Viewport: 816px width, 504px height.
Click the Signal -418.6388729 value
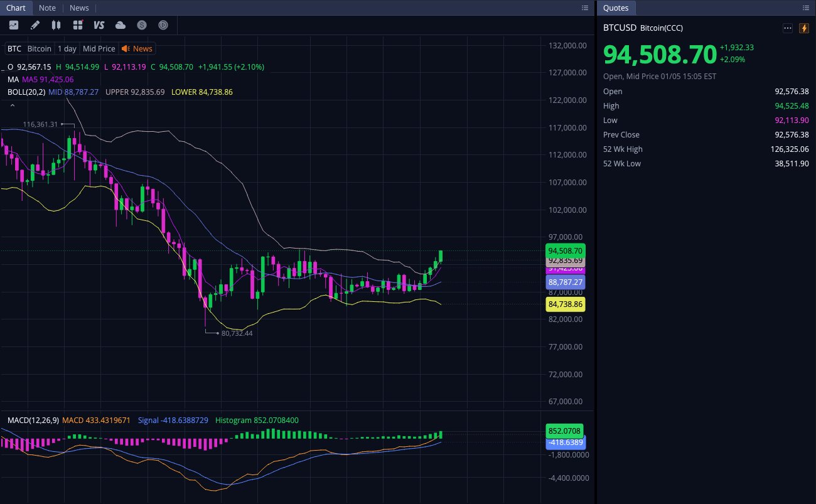[x=173, y=420]
